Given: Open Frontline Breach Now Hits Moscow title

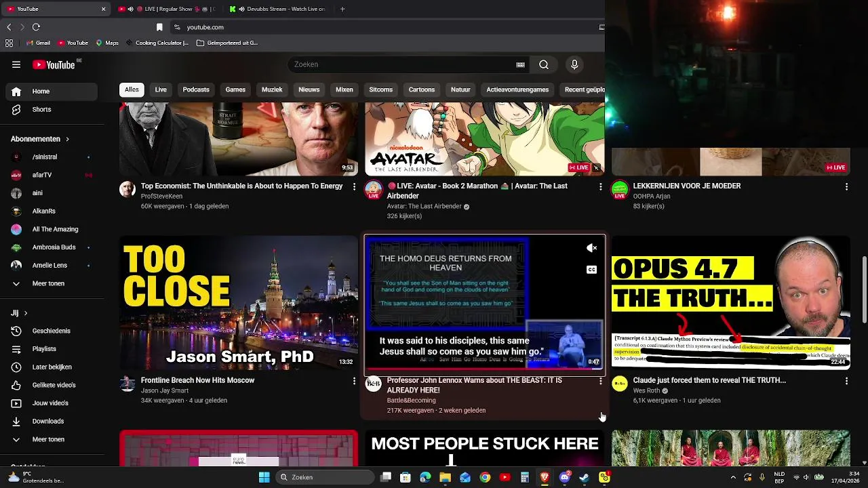Looking at the screenshot, I should tap(197, 380).
